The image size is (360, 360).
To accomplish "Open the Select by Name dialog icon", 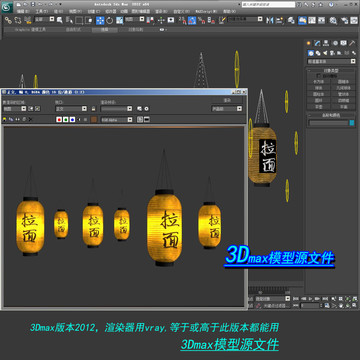I will tap(69, 20).
